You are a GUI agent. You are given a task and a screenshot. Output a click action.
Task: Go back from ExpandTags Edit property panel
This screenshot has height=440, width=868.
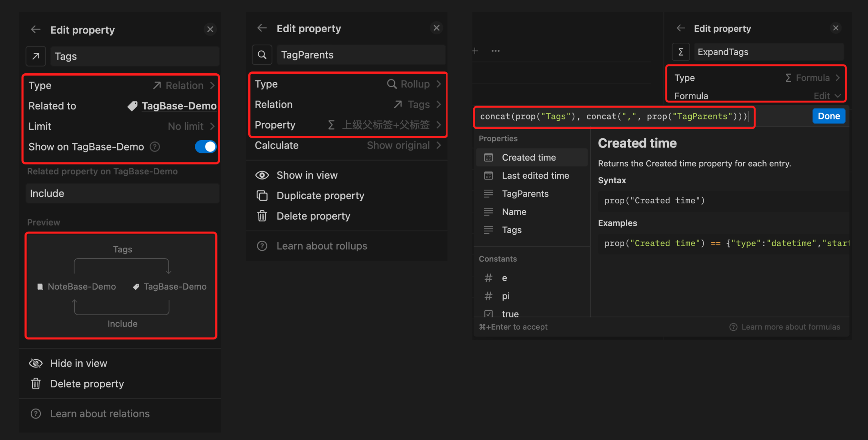[x=681, y=28]
